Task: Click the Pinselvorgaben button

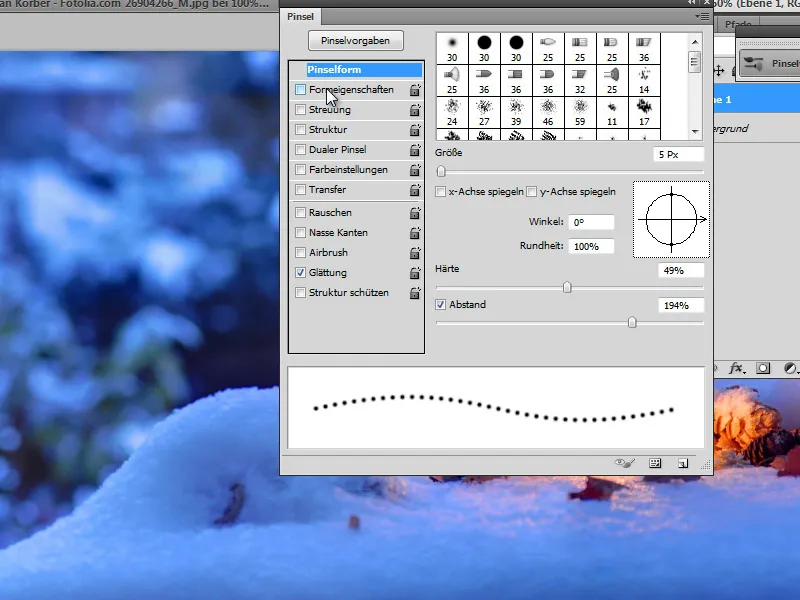Action: pos(356,41)
